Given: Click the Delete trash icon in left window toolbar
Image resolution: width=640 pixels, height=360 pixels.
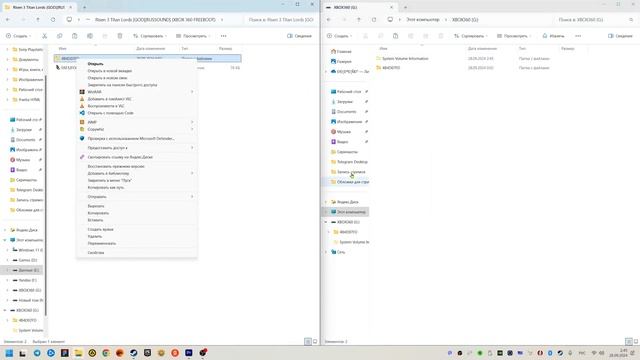Looking at the screenshot, I should pos(120,36).
